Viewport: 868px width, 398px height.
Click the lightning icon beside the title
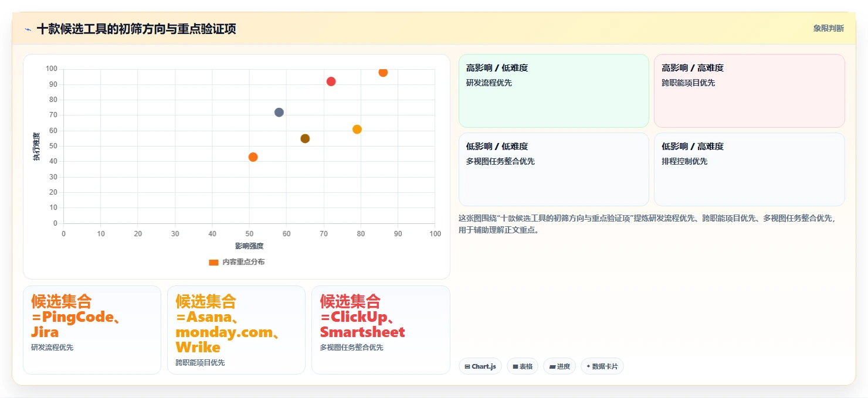(28, 29)
